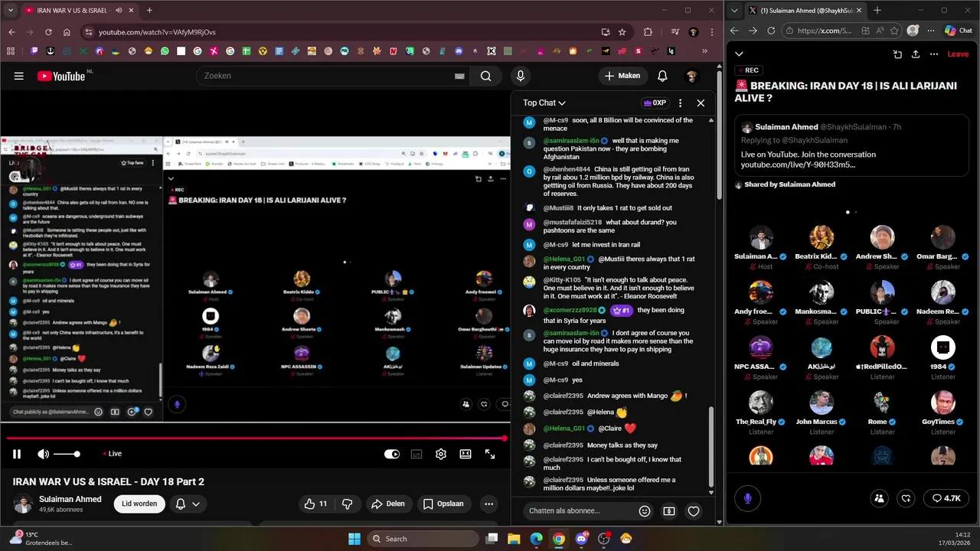Toggle YouTube autoplay switch

[392, 454]
